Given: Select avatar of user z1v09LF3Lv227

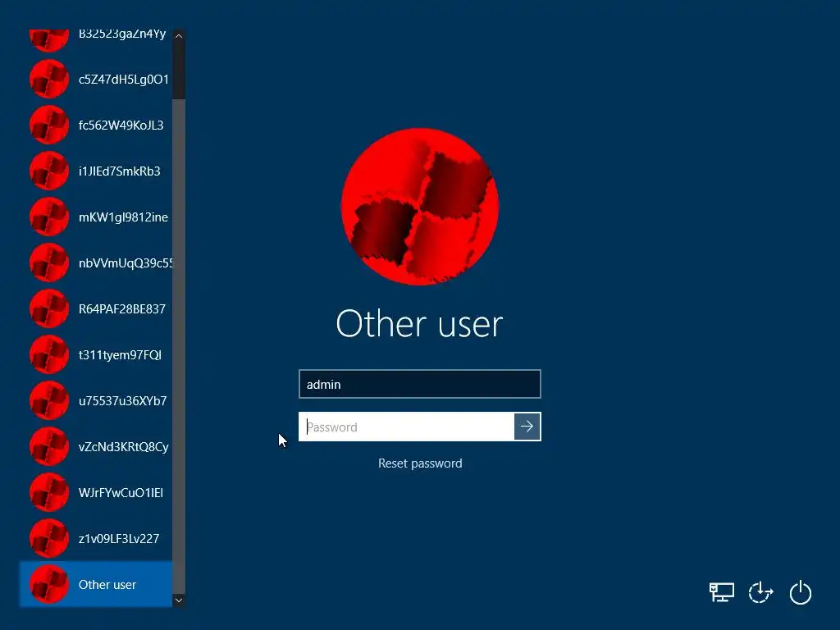Looking at the screenshot, I should (x=49, y=538).
